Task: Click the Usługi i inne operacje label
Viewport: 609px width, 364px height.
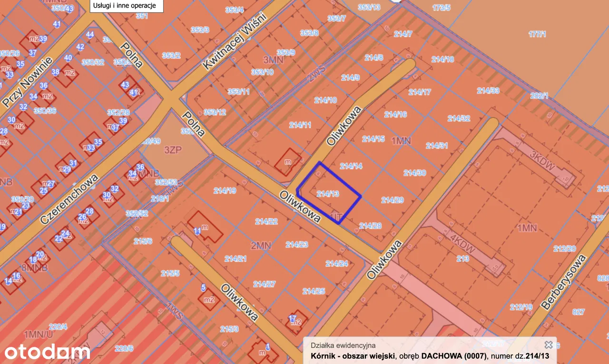Action: [127, 6]
